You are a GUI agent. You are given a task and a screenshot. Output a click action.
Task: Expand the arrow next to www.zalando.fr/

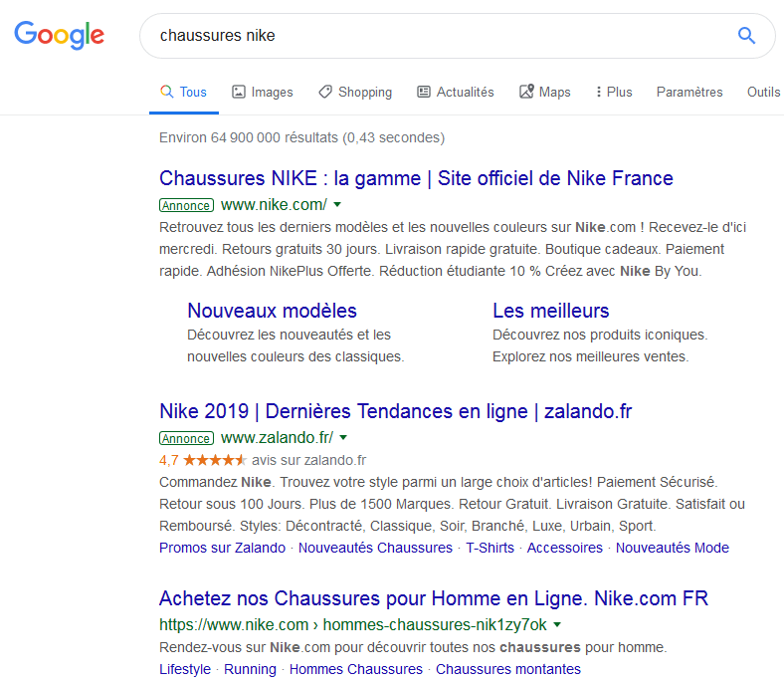[343, 438]
